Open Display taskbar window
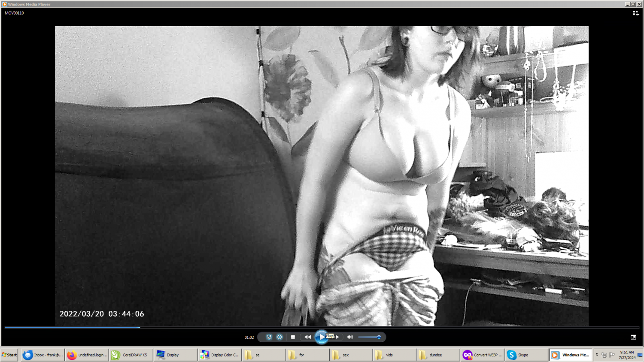The width and height of the screenshot is (644, 362). pyautogui.click(x=175, y=355)
